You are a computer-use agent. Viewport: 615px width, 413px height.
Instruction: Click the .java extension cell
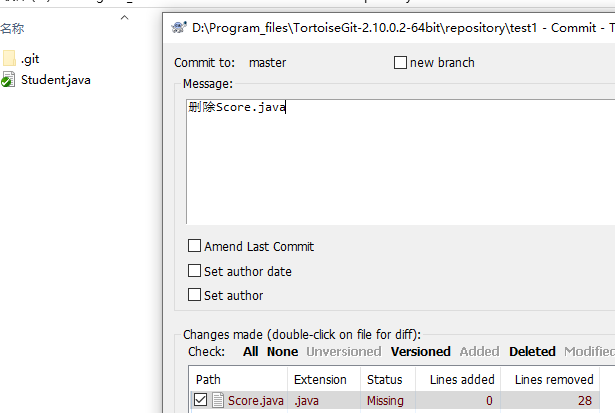tap(306, 400)
